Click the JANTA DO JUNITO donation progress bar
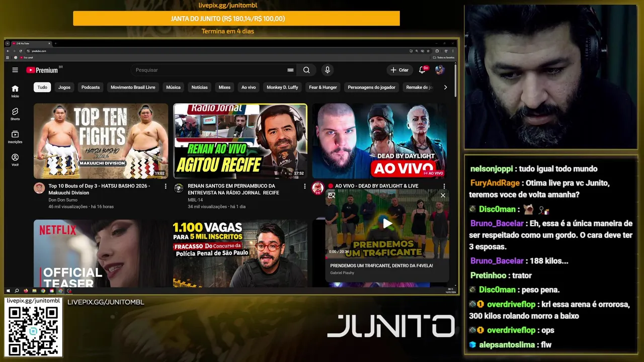 click(x=236, y=19)
